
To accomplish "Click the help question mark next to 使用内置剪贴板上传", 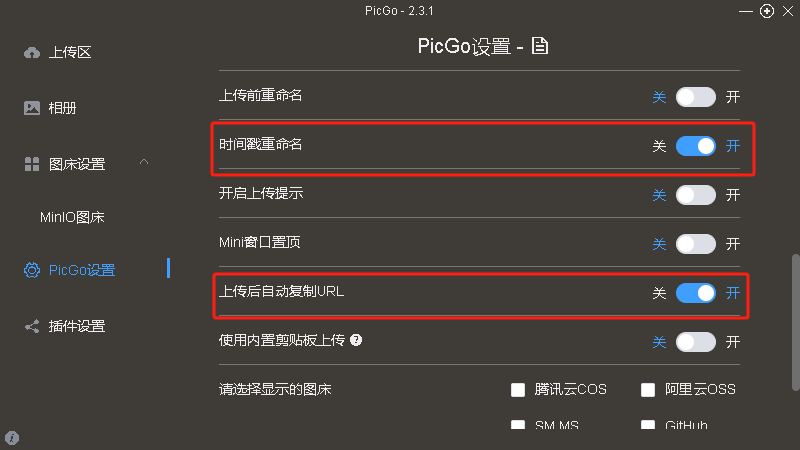I will coord(356,340).
